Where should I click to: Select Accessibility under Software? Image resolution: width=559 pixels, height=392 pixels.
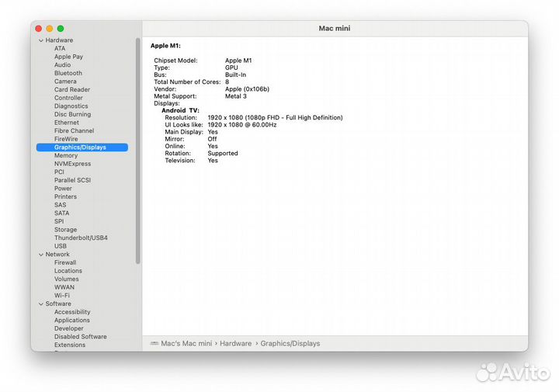coord(72,312)
